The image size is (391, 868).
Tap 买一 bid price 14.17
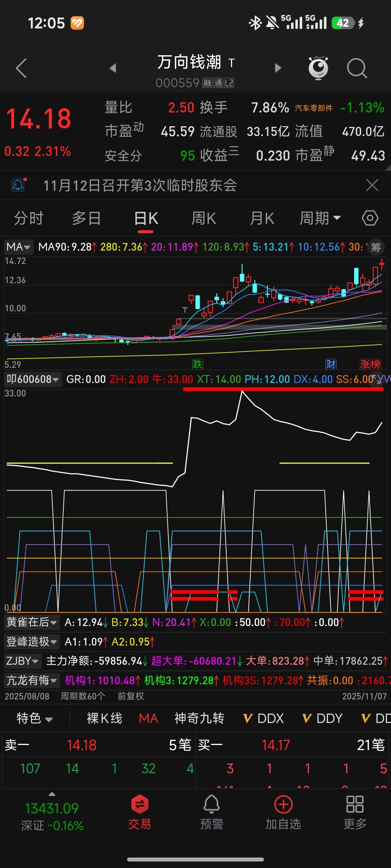pyautogui.click(x=276, y=745)
